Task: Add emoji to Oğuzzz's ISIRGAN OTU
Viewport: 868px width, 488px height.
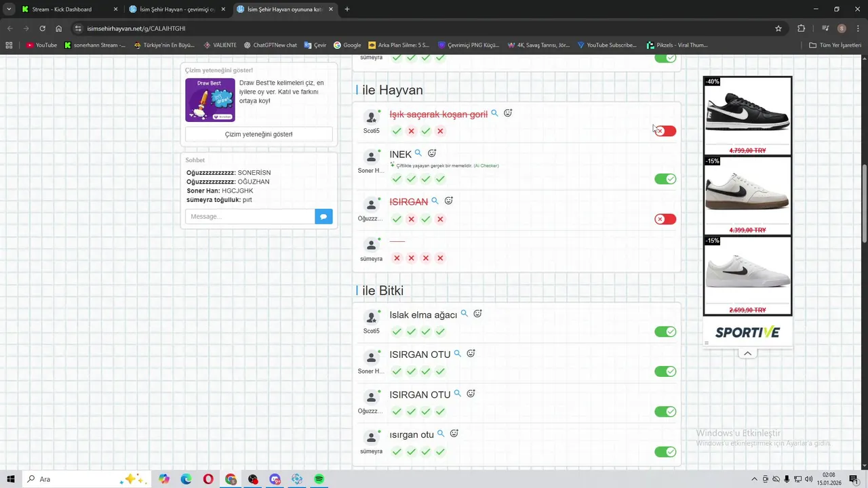Action: [x=471, y=394]
